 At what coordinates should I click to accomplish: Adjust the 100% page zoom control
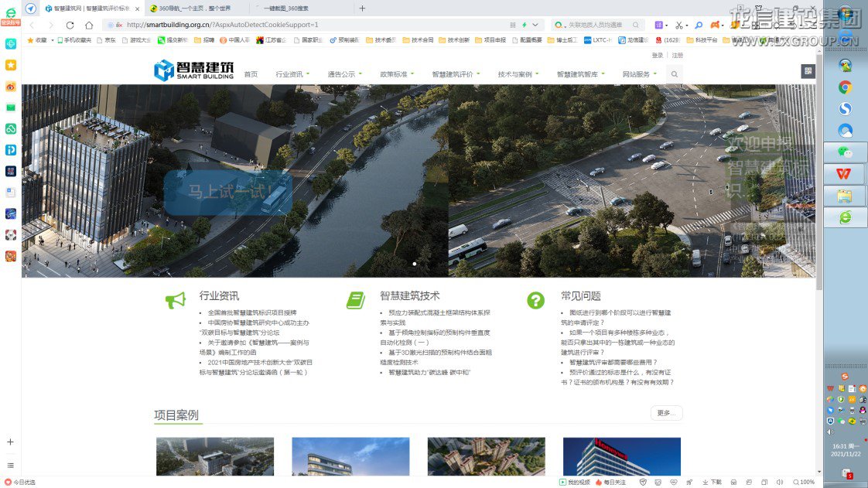[803, 482]
